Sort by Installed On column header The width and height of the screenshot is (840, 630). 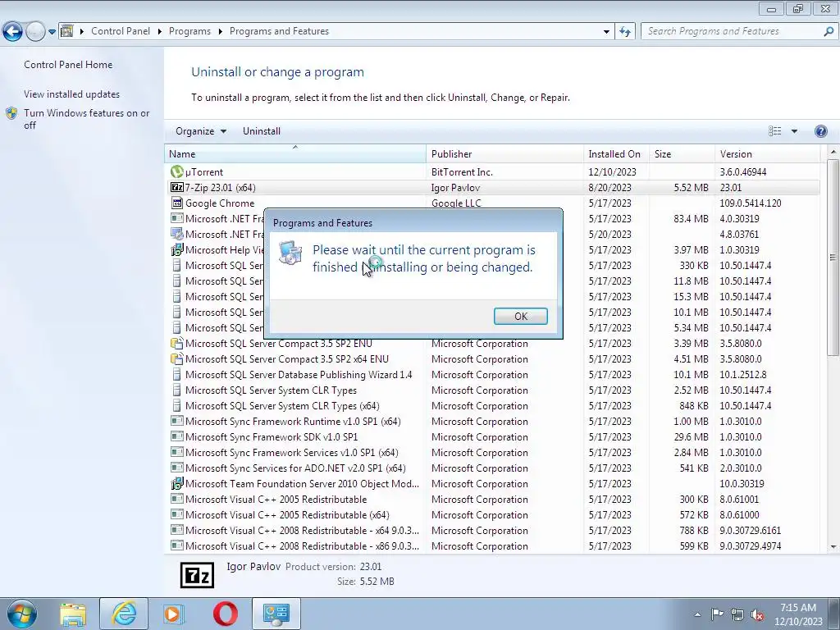[616, 153]
